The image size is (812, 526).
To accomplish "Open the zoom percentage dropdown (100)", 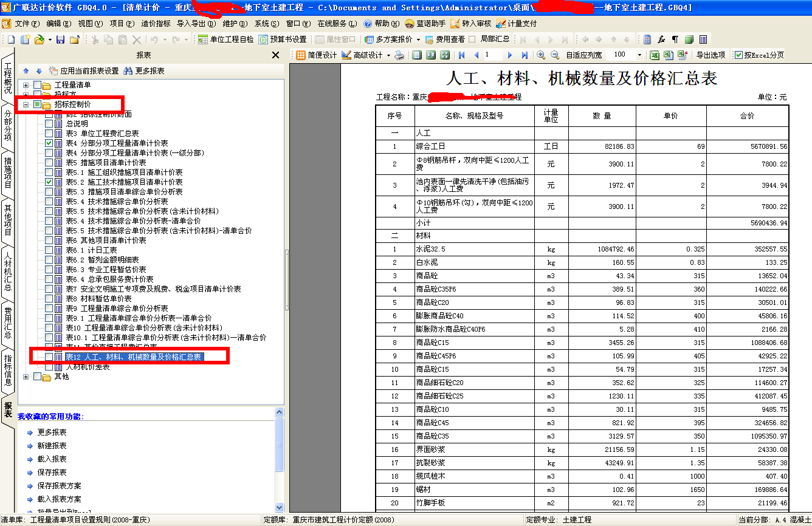I will point(639,55).
